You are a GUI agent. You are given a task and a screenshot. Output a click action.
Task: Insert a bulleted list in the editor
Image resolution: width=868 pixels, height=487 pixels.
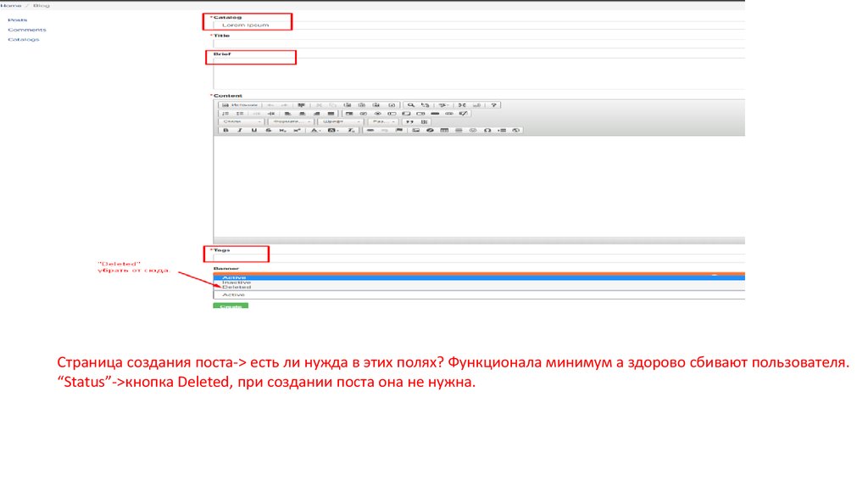coord(240,113)
